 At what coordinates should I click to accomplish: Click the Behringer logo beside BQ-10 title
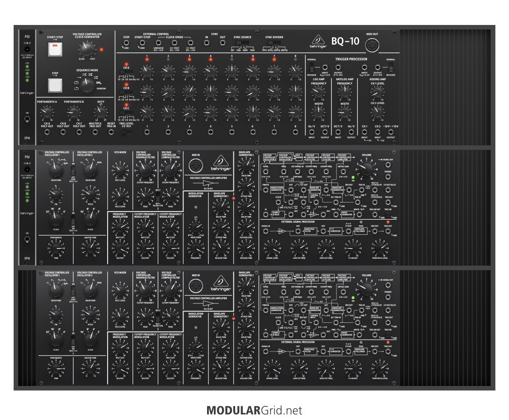318,41
